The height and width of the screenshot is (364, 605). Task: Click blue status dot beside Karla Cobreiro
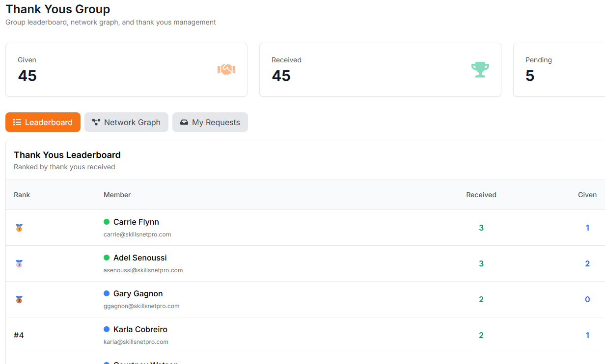(107, 330)
